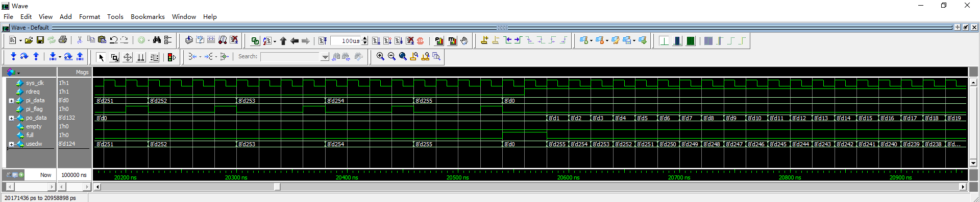Increase the run length 100us stepper
This screenshot has width=980, height=202.
pos(364,38)
